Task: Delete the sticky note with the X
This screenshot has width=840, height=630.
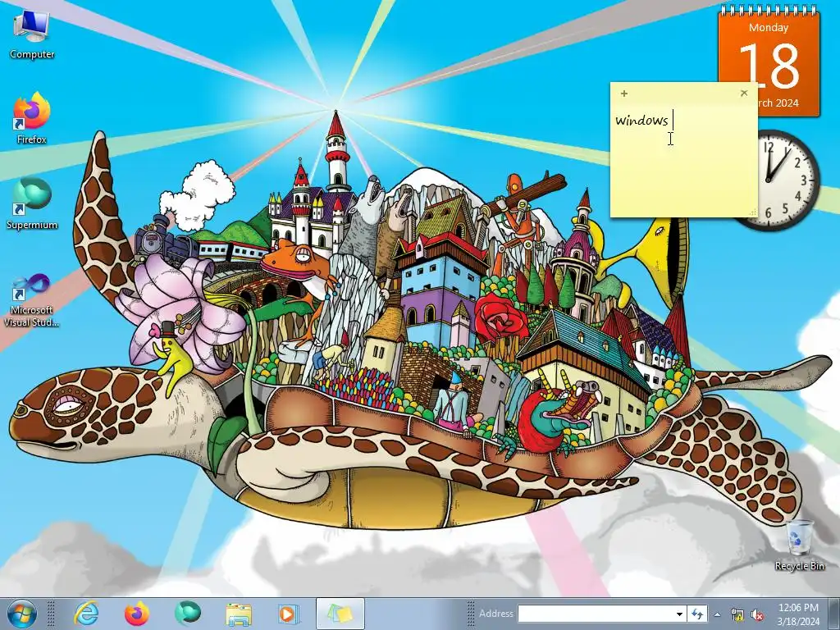Action: [743, 94]
